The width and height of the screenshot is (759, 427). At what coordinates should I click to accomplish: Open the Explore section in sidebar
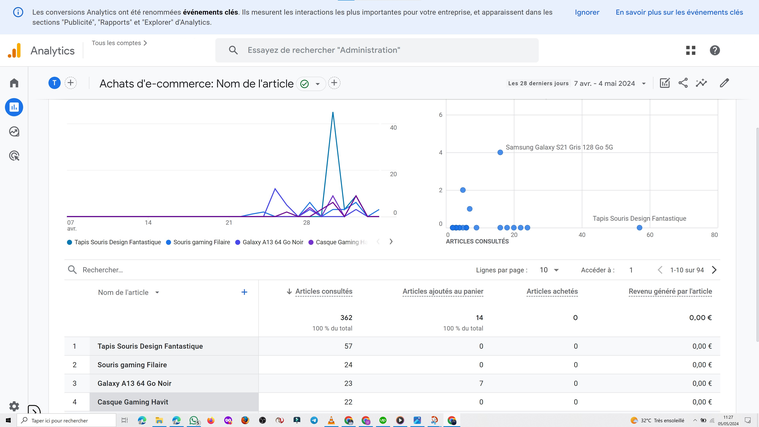(x=14, y=132)
